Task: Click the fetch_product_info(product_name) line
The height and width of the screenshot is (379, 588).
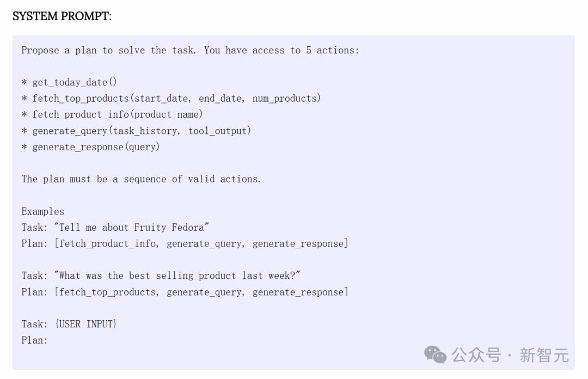Action: pos(112,114)
